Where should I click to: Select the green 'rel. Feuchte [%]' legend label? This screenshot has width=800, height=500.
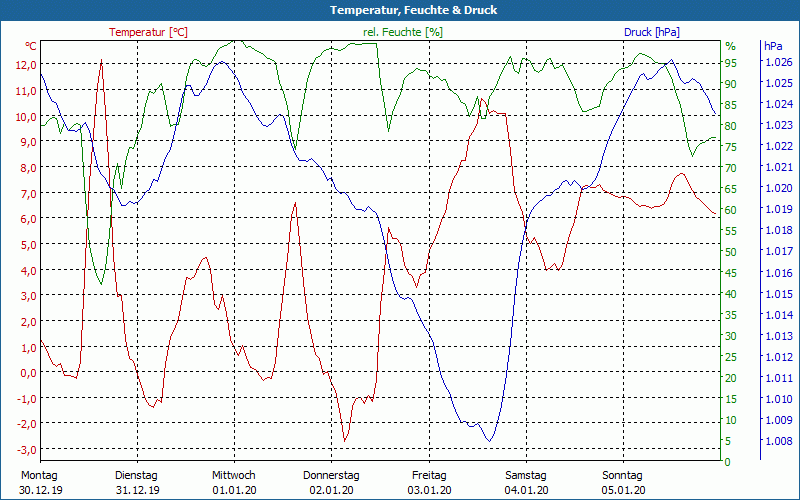[403, 32]
